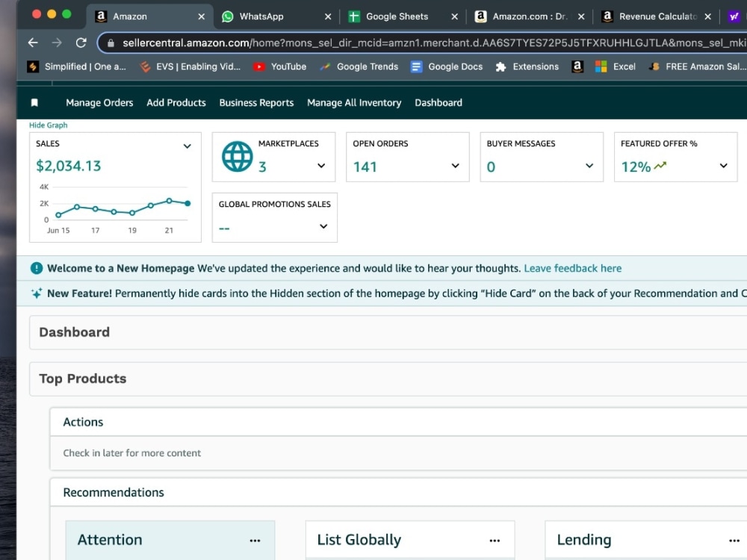
Task: Reload the Seller Central page
Action: 81,43
